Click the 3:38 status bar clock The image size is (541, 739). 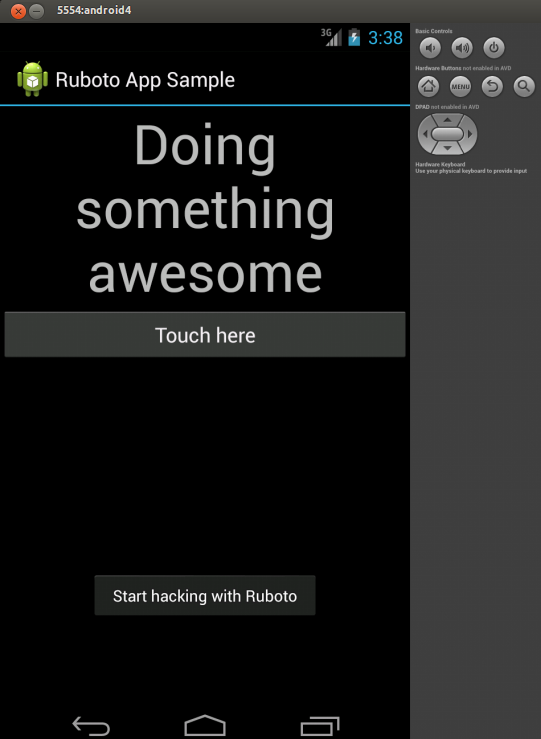coord(385,38)
